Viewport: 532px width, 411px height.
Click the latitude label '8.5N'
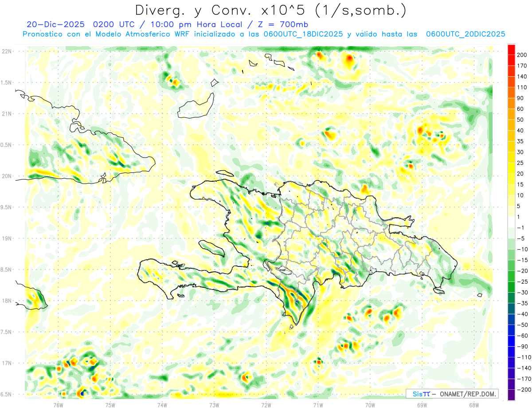(7, 270)
